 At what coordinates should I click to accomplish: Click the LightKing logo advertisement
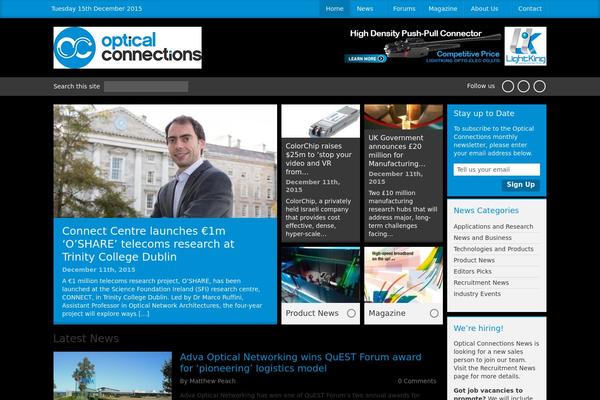coord(525,46)
